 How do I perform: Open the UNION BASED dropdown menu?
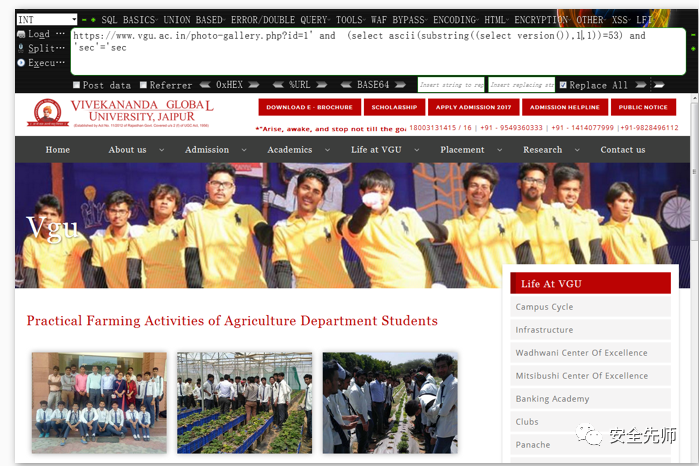(194, 20)
